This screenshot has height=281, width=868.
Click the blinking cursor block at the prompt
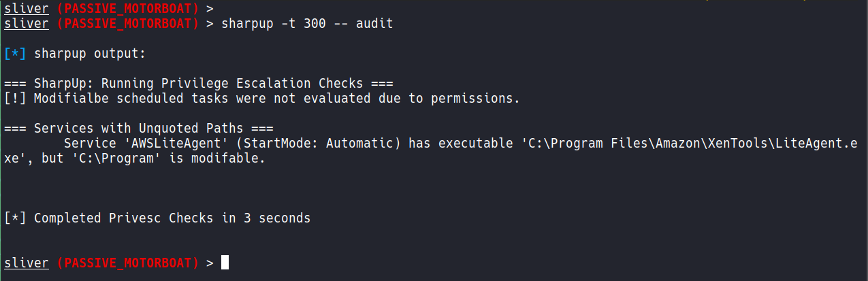tap(225, 262)
